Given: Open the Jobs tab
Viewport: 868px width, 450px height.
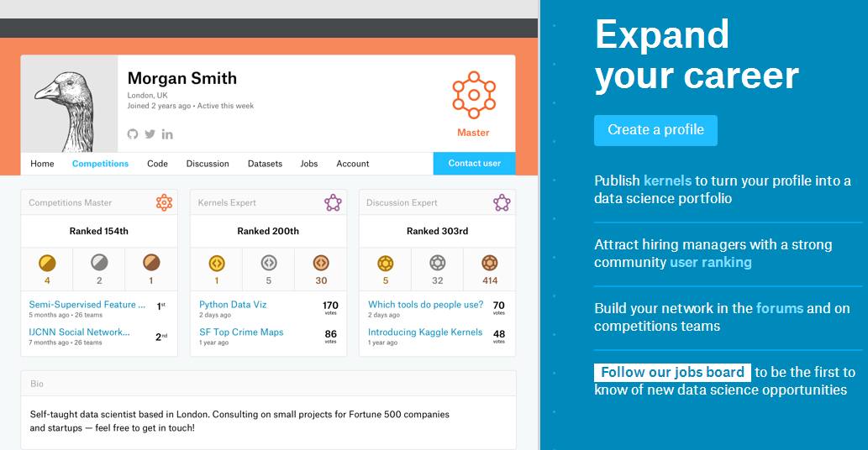Looking at the screenshot, I should 309,164.
